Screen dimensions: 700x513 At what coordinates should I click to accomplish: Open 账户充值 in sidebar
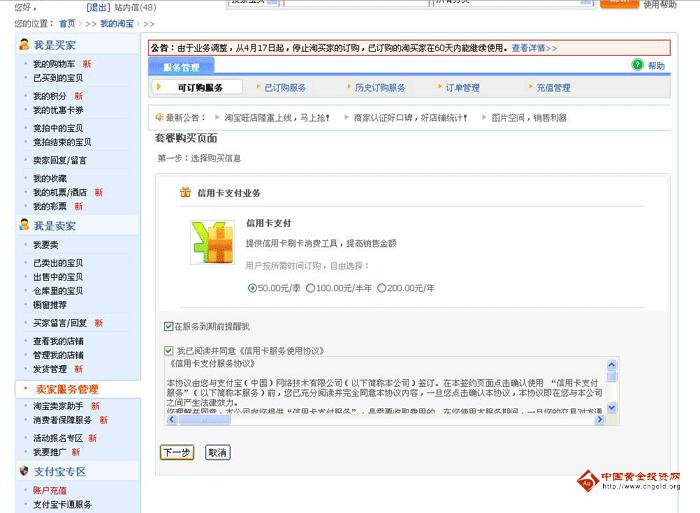point(50,490)
